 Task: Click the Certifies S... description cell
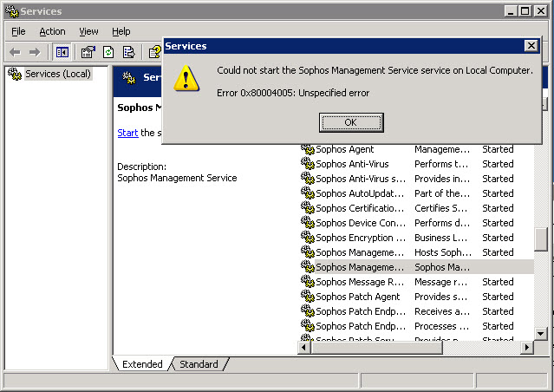[441, 208]
